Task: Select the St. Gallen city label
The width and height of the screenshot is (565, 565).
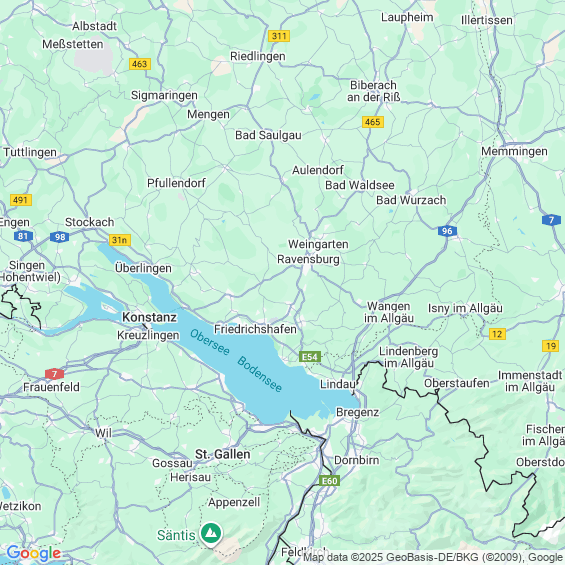Action: (223, 454)
